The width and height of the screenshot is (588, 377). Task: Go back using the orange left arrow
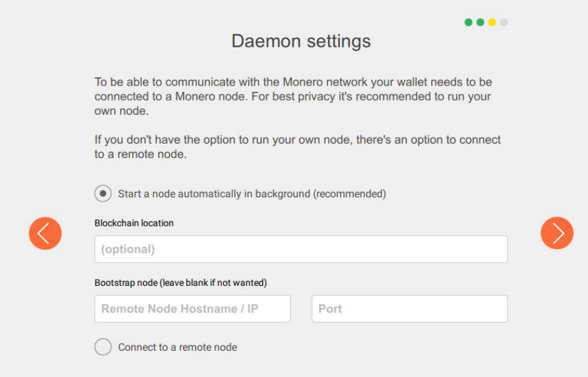point(45,233)
